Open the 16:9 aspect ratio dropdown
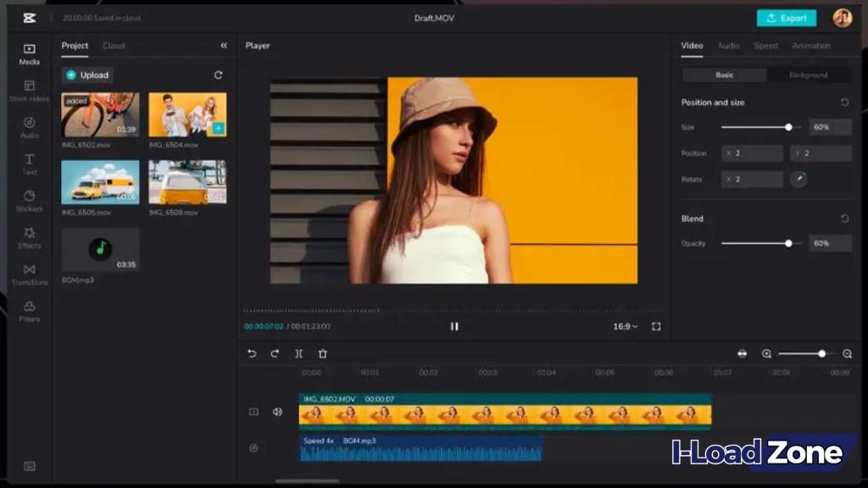This screenshot has height=488, width=868. pos(626,325)
